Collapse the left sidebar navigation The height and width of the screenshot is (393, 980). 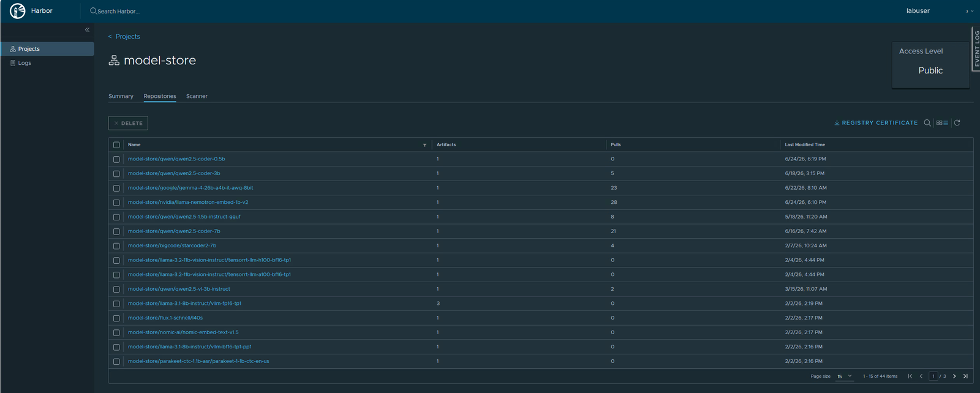pos(87,29)
